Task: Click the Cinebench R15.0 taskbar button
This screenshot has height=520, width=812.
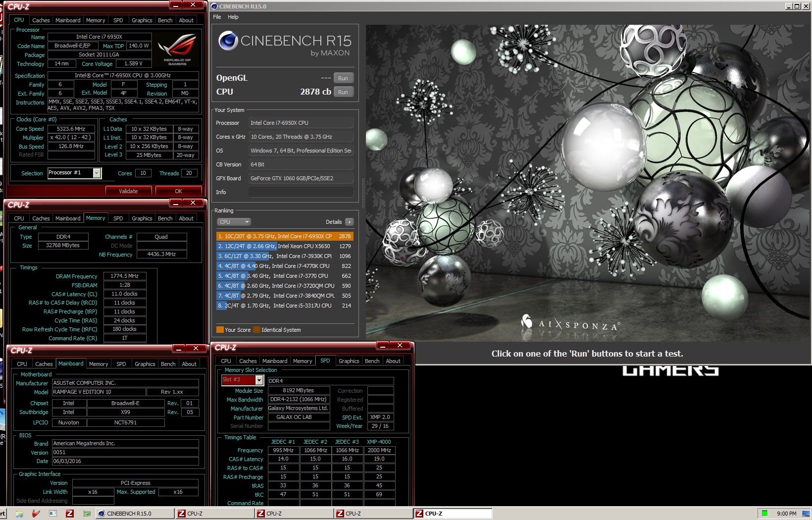Action: click(x=135, y=514)
